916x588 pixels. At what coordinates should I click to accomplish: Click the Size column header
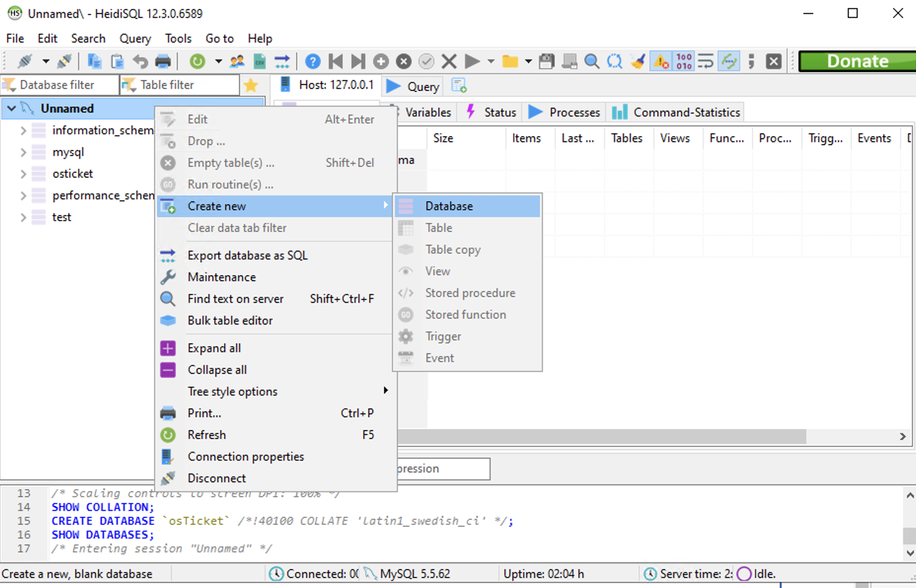pyautogui.click(x=466, y=138)
